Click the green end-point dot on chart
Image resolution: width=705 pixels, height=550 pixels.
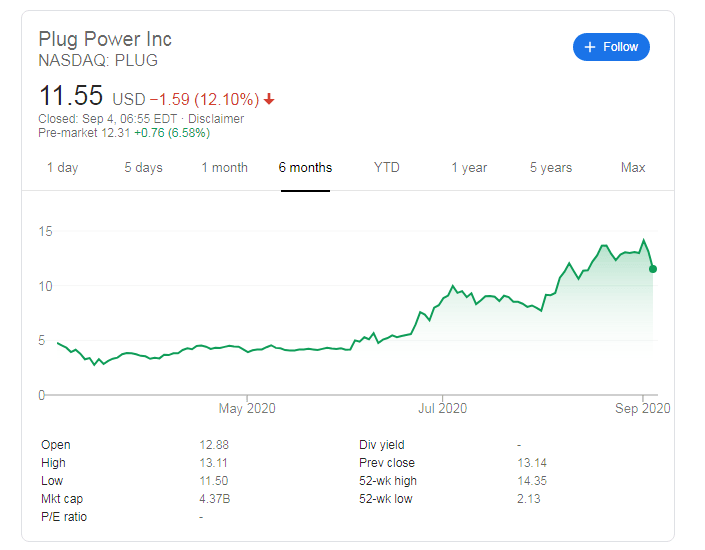pyautogui.click(x=653, y=268)
